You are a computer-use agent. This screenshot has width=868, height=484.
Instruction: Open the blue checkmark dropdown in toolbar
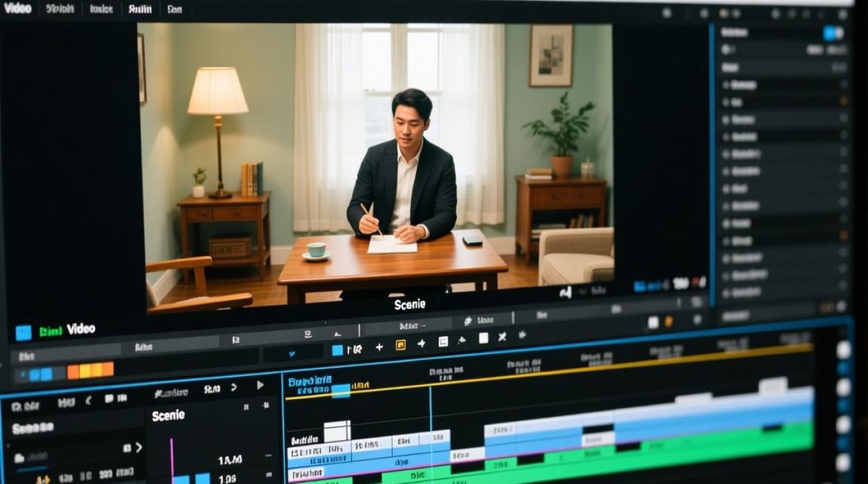(x=292, y=353)
